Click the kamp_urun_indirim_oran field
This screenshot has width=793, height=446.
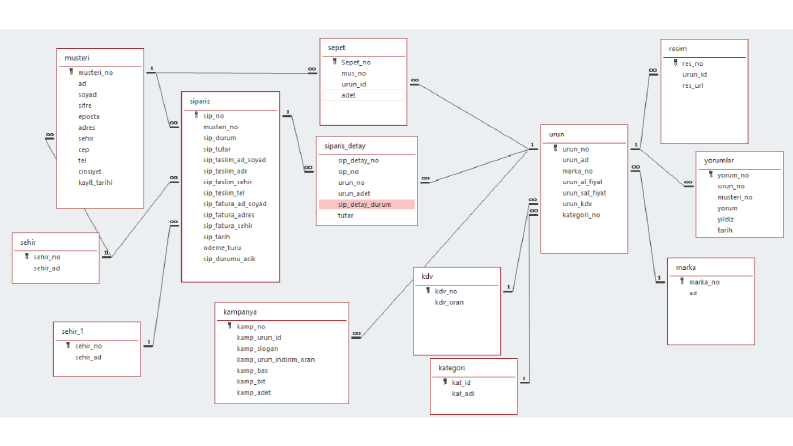(276, 360)
